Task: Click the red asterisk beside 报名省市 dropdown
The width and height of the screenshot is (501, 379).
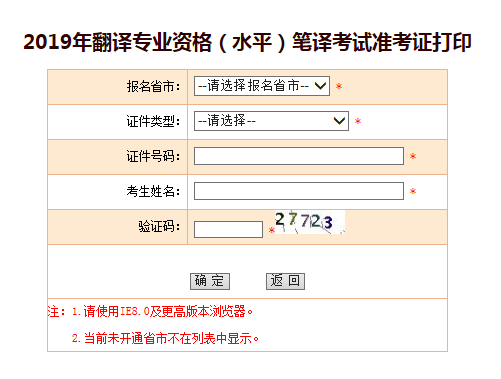Action: [x=339, y=87]
